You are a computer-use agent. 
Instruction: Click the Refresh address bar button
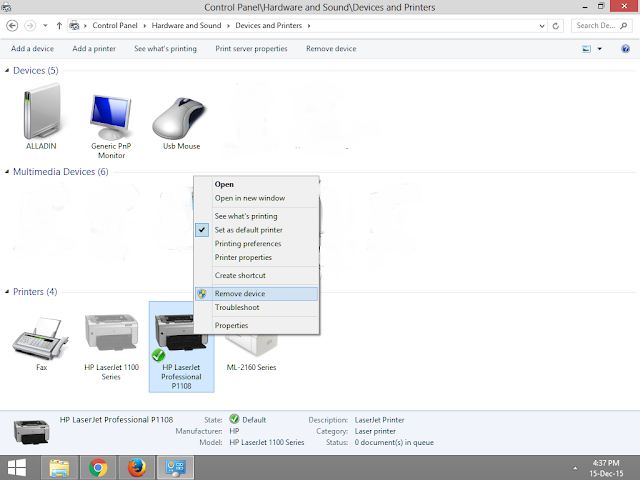click(x=556, y=26)
